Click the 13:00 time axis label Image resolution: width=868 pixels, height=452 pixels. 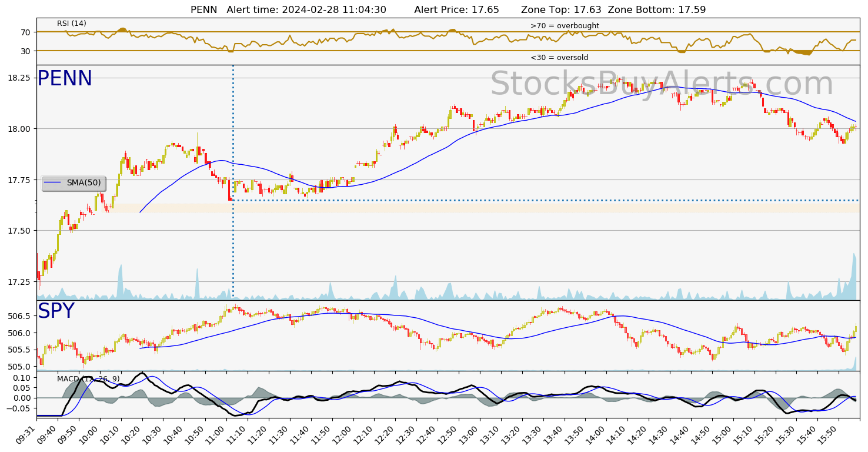coord(470,436)
